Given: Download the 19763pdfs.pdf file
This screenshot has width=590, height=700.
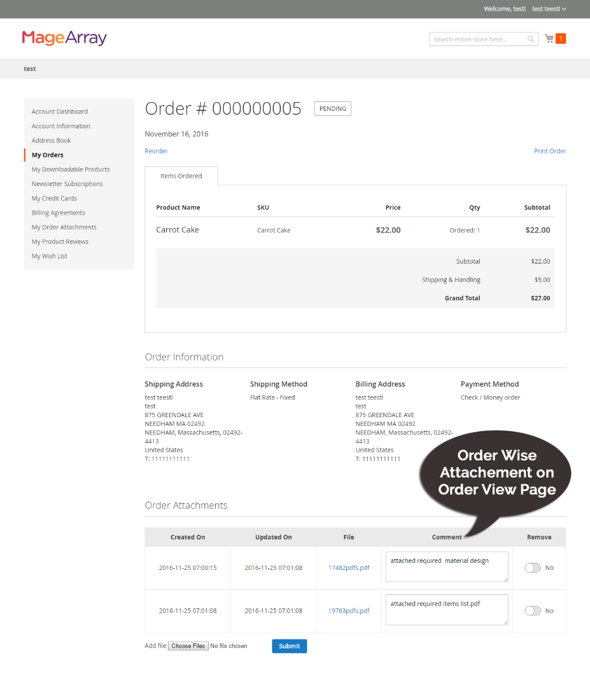Looking at the screenshot, I should coord(348,610).
